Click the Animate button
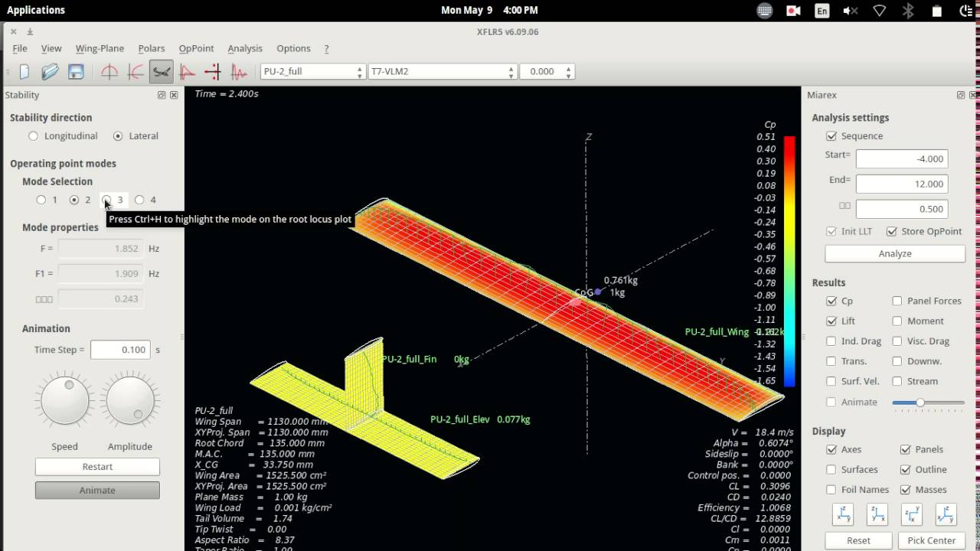This screenshot has width=980, height=551. [x=97, y=491]
